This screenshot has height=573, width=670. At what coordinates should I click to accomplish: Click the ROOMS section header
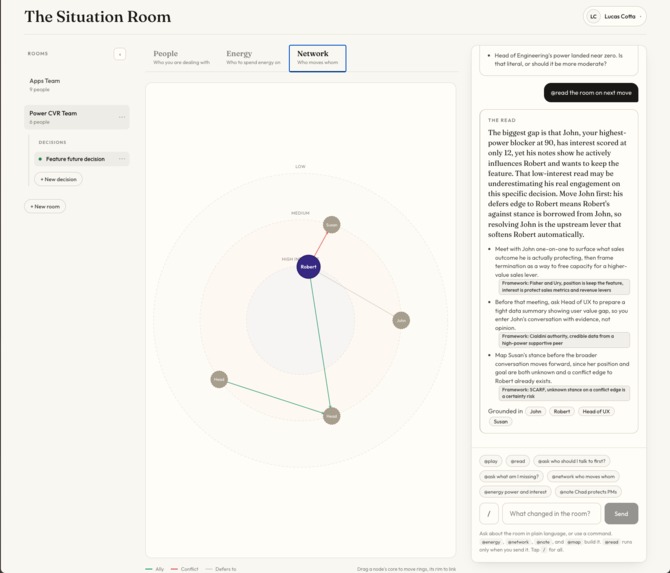38,54
